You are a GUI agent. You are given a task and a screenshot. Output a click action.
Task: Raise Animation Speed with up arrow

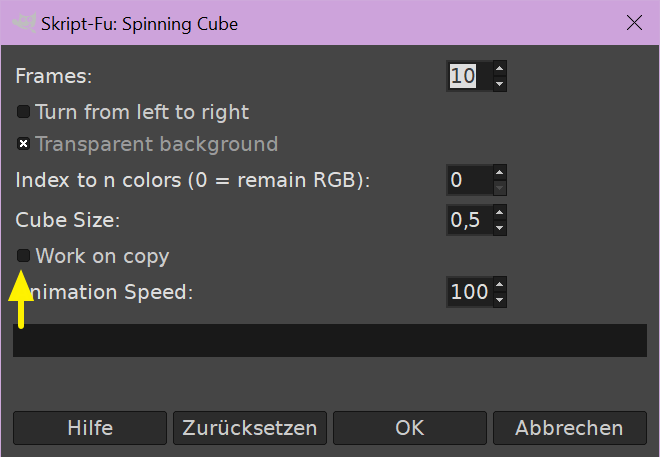click(x=500, y=285)
